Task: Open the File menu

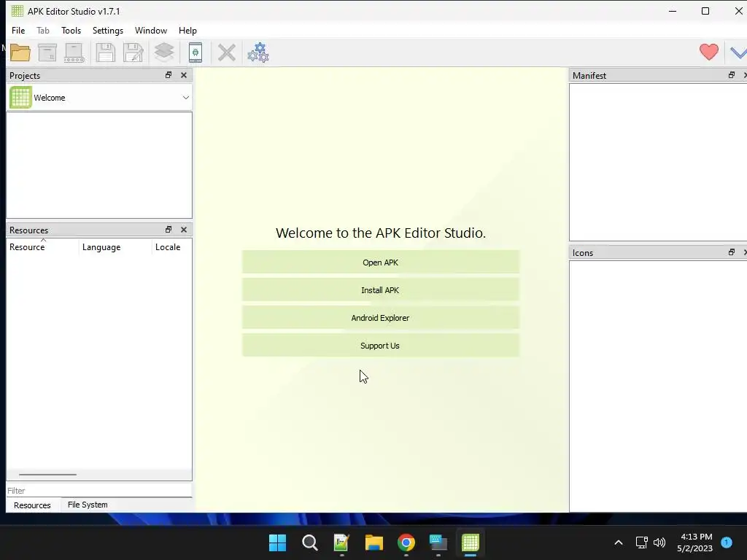Action: [x=18, y=31]
